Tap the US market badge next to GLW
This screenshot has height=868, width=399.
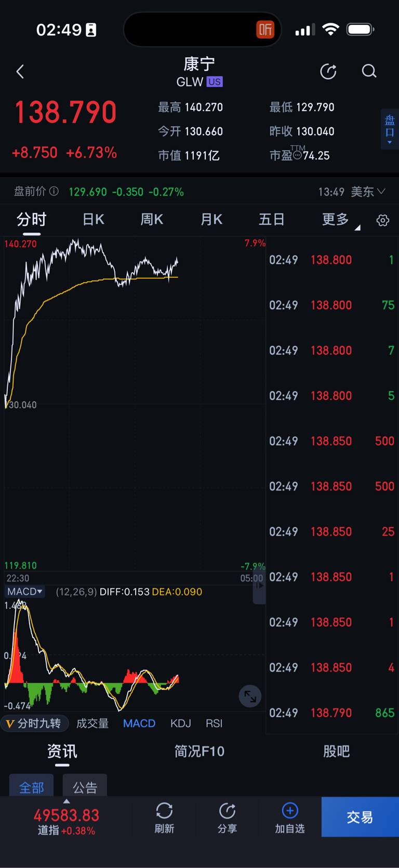215,82
